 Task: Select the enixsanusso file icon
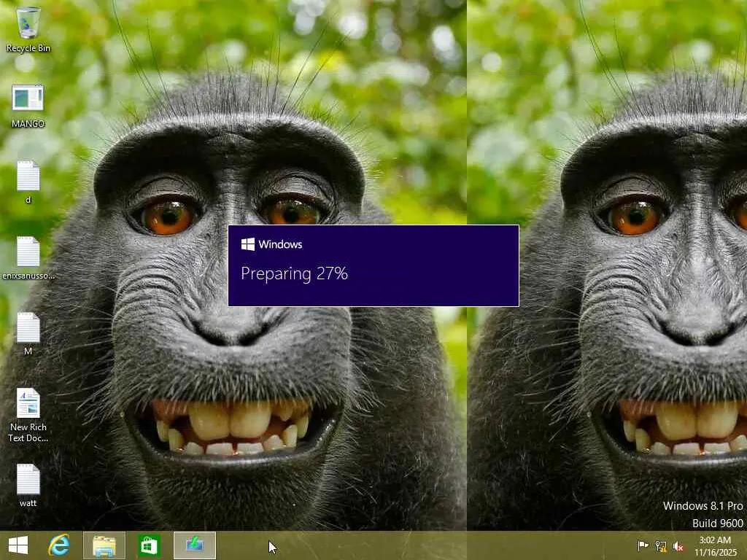[28, 258]
